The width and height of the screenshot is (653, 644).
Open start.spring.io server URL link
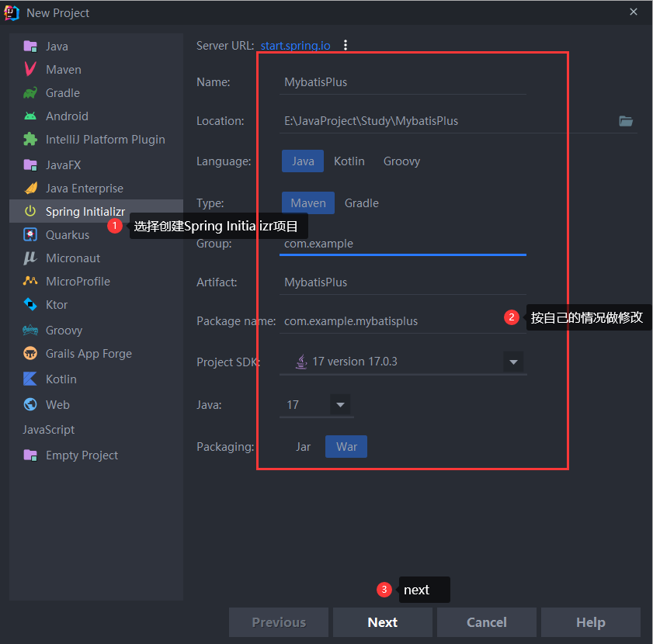click(295, 45)
